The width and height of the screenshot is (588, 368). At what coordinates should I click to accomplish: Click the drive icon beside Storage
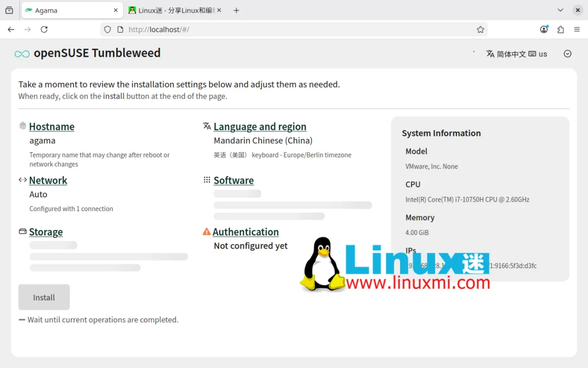(x=22, y=231)
